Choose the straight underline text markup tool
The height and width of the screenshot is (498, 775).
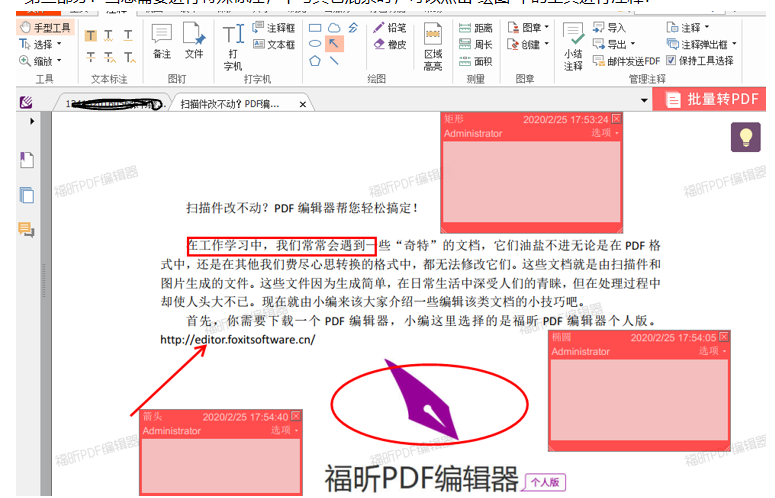coord(128,36)
